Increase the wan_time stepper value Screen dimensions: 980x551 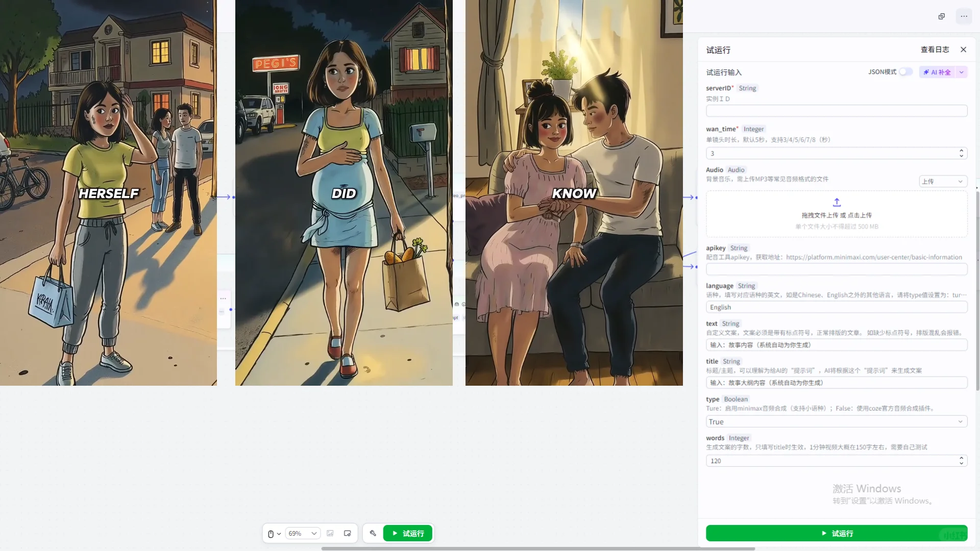click(x=961, y=151)
